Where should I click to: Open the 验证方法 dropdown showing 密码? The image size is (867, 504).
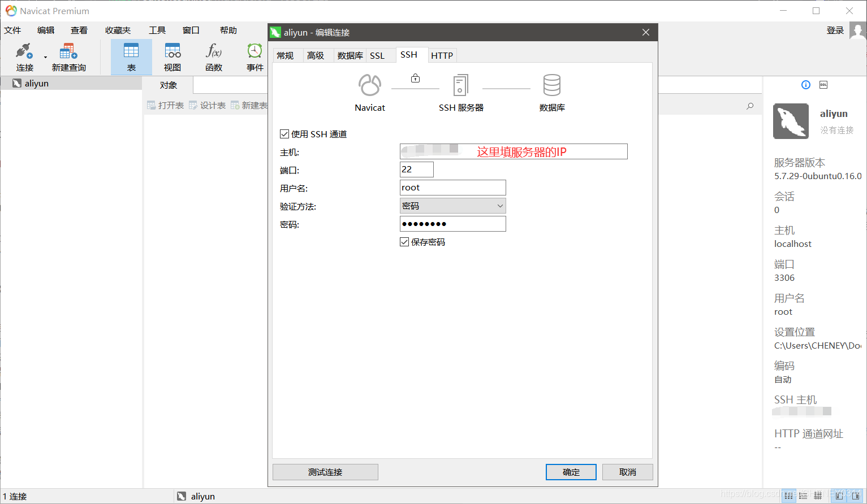[x=453, y=206]
